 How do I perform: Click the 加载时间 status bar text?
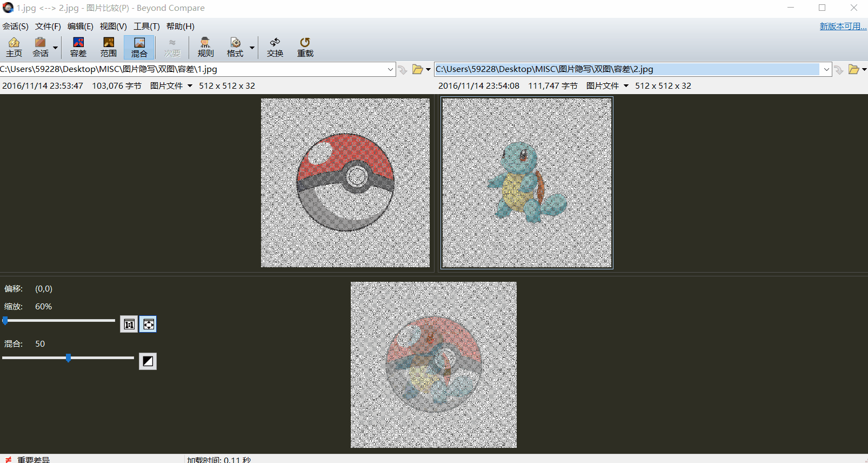click(219, 460)
